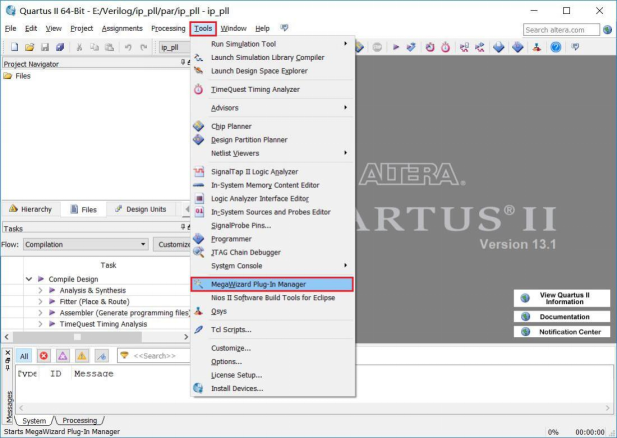
Task: Open the Processing menu
Action: (x=168, y=28)
